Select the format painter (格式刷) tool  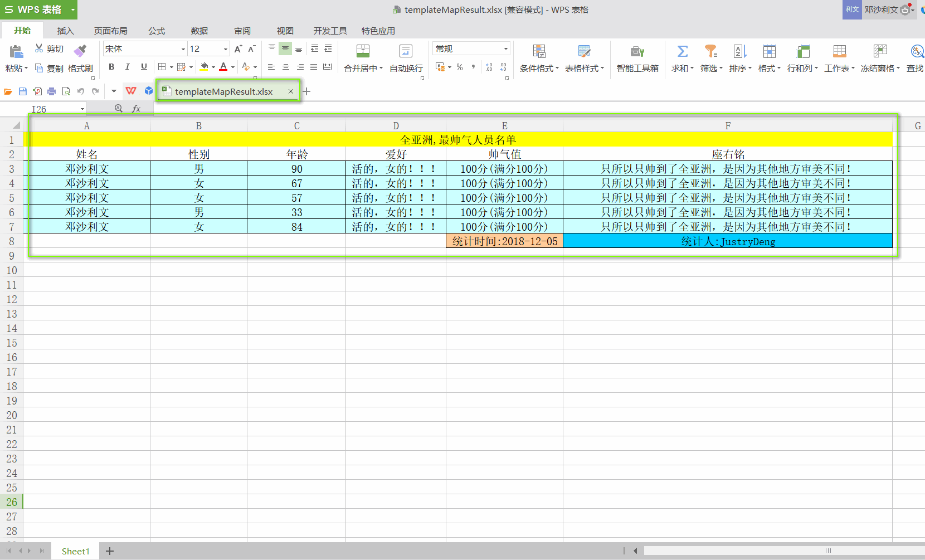pos(80,68)
